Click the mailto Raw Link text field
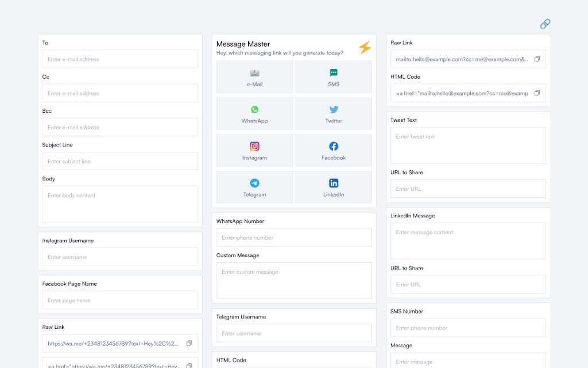 468,59
